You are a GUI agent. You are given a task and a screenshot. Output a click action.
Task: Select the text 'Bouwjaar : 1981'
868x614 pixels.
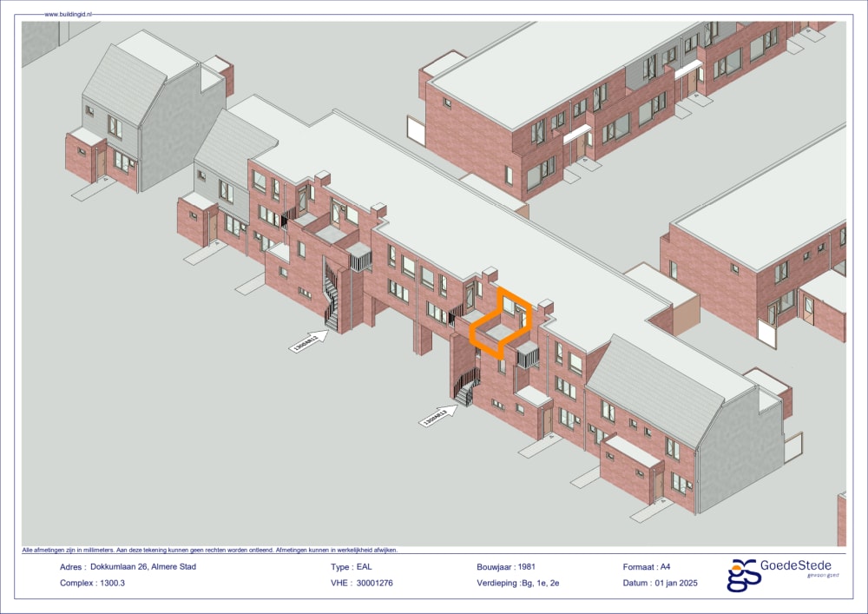(x=506, y=566)
